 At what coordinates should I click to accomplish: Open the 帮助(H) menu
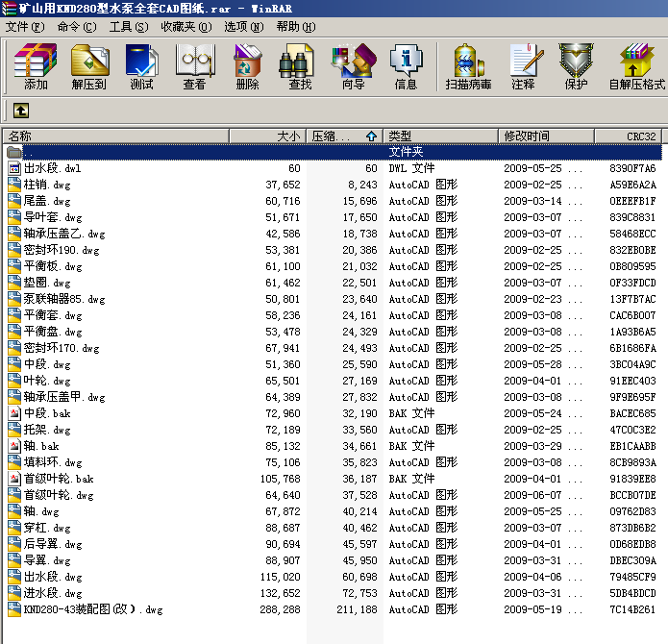pos(296,27)
